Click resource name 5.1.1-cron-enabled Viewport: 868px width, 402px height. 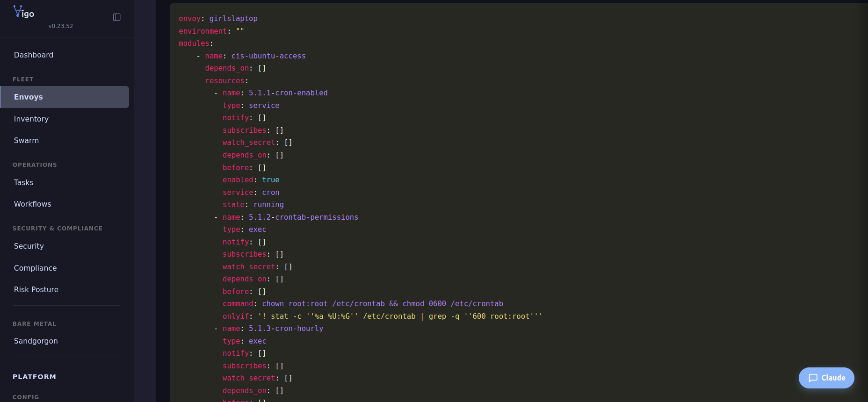288,93
